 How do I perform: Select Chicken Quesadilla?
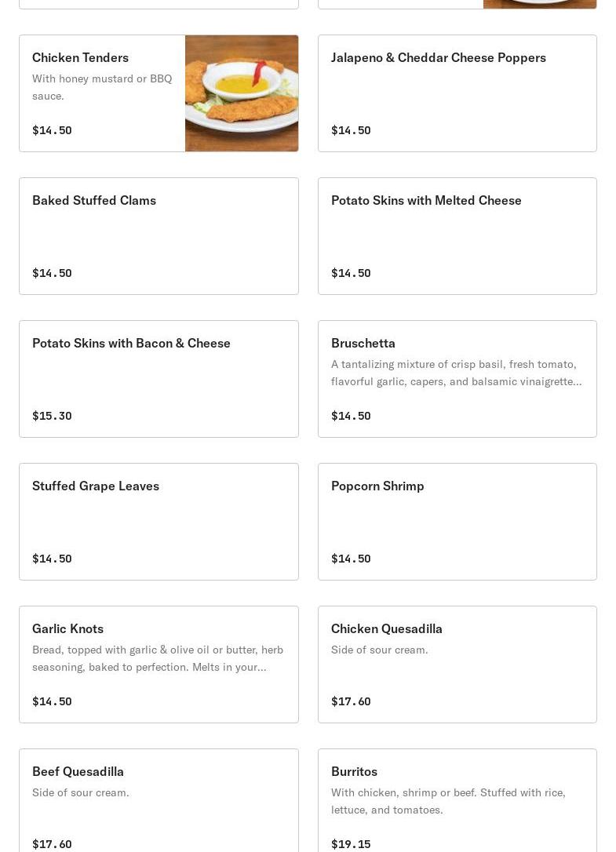tap(387, 629)
